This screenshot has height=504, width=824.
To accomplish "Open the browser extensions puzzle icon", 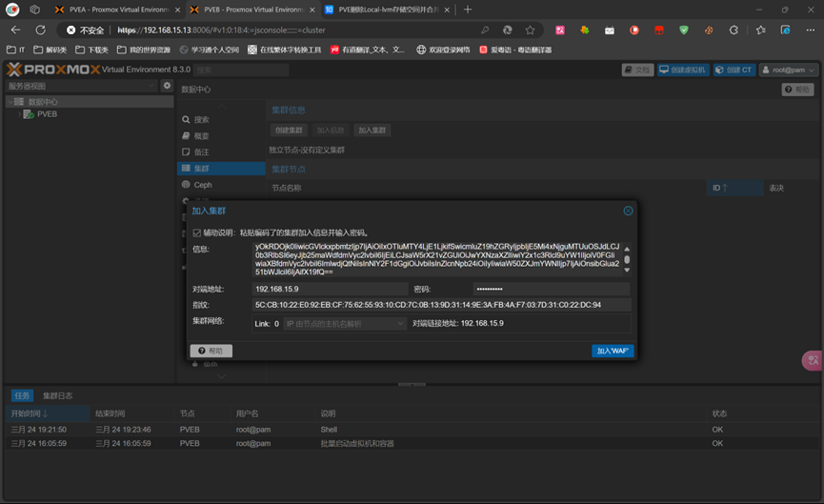I will click(x=734, y=30).
